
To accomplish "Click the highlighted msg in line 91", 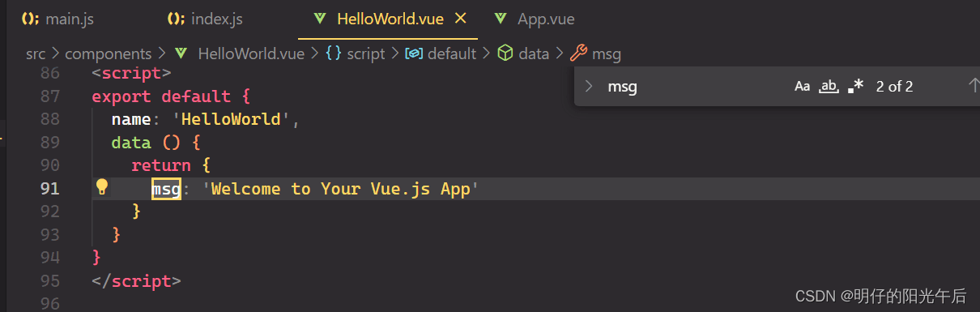I will 166,189.
